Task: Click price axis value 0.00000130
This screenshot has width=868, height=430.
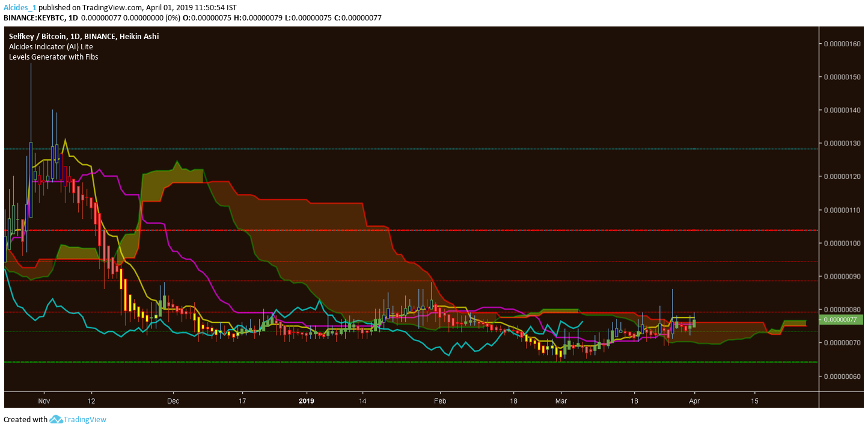Action: coord(842,143)
